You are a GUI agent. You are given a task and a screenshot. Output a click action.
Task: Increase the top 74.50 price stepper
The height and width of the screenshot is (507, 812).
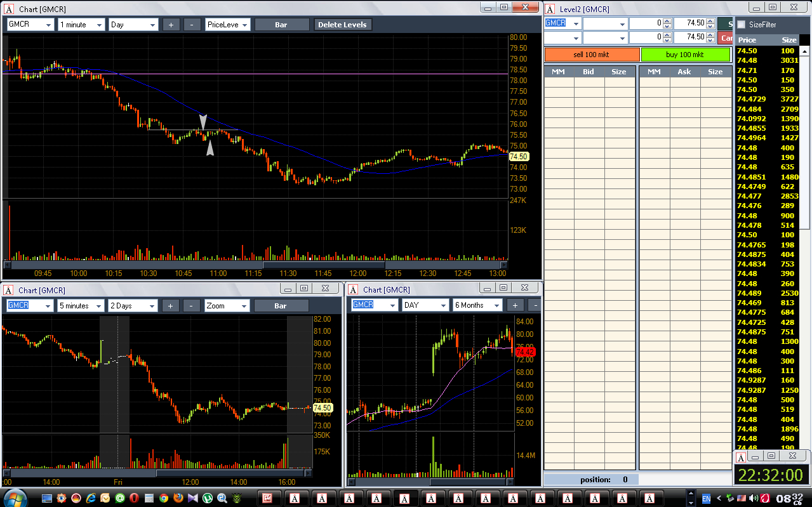710,20
